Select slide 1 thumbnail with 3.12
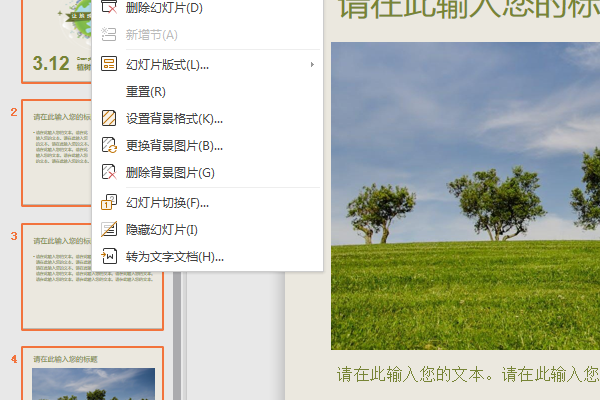The width and height of the screenshot is (600, 400). pos(57,41)
